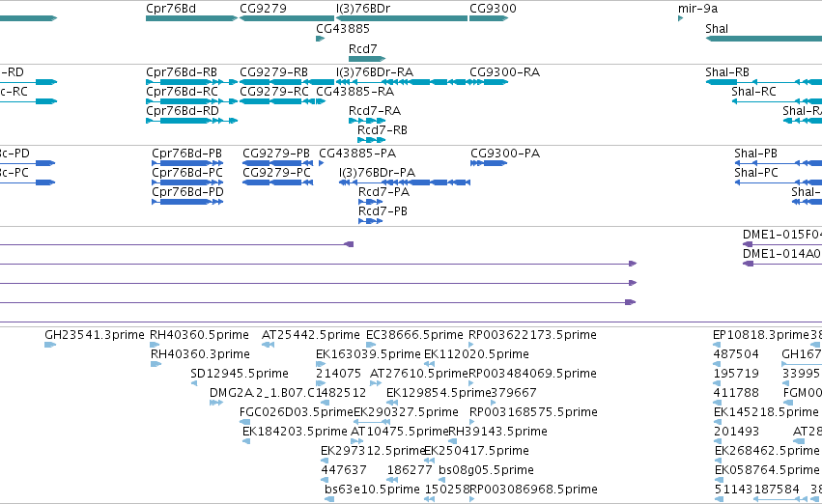This screenshot has width=822, height=504.
Task: Select the EK297312.5prime EST
Action: [x=325, y=462]
